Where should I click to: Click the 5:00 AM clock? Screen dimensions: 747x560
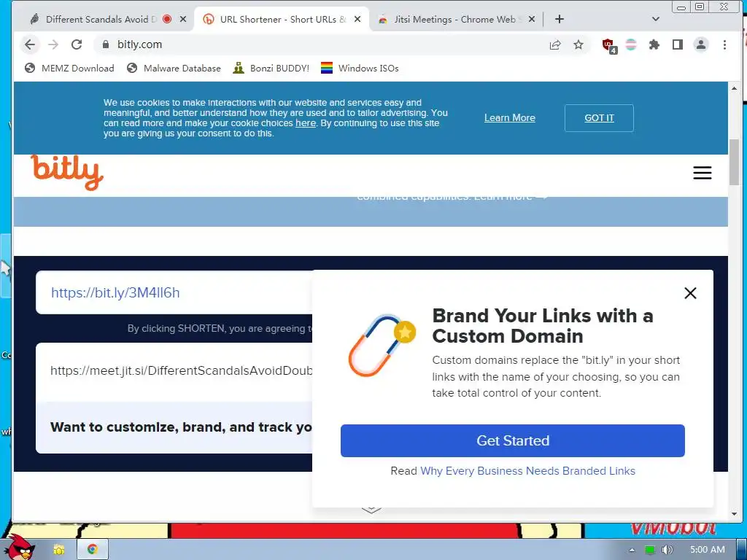coord(708,550)
